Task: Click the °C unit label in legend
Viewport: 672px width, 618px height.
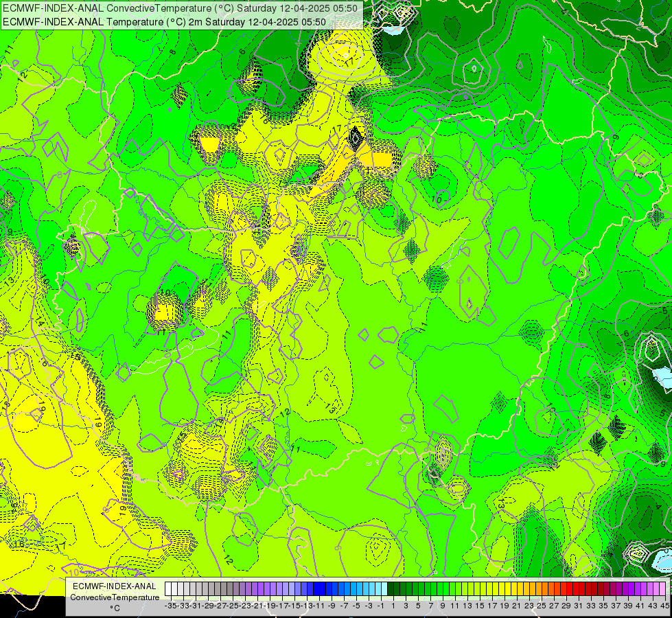Action: (x=115, y=608)
